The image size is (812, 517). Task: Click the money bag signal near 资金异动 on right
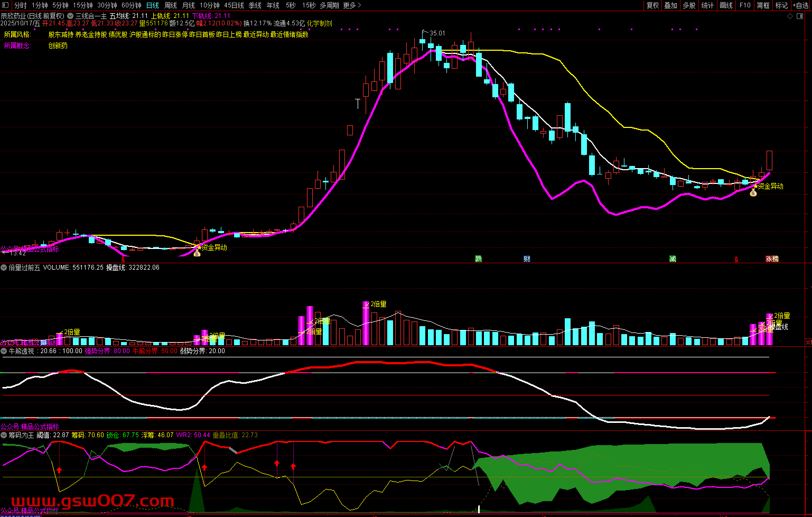click(x=753, y=193)
